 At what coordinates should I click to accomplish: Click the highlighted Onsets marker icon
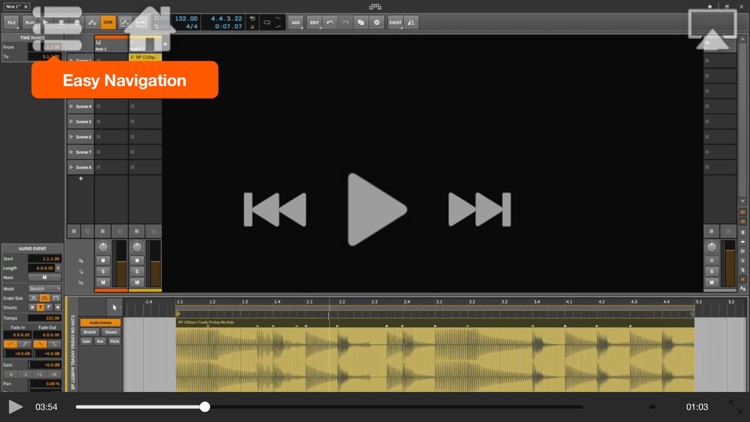coord(41,307)
